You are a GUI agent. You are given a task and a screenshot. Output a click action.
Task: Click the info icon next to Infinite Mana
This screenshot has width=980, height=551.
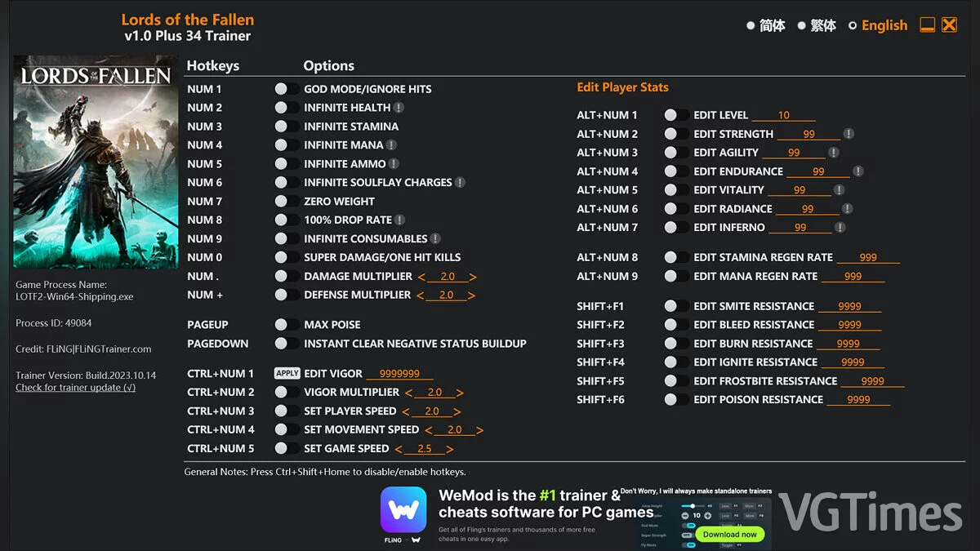pos(391,145)
